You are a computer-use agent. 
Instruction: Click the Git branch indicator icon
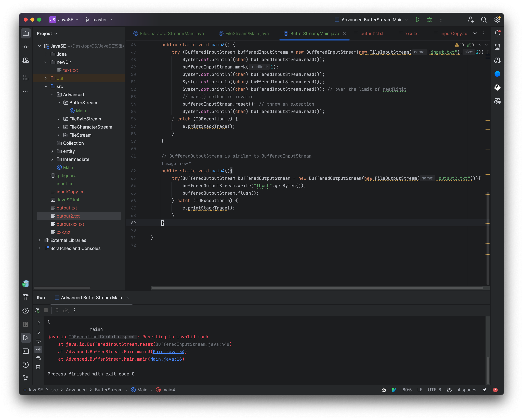click(x=88, y=19)
